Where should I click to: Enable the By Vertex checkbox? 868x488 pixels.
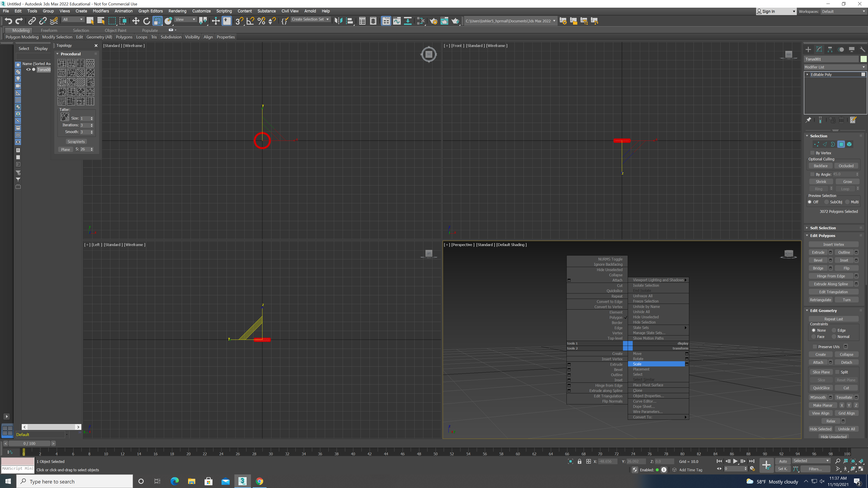(x=812, y=152)
